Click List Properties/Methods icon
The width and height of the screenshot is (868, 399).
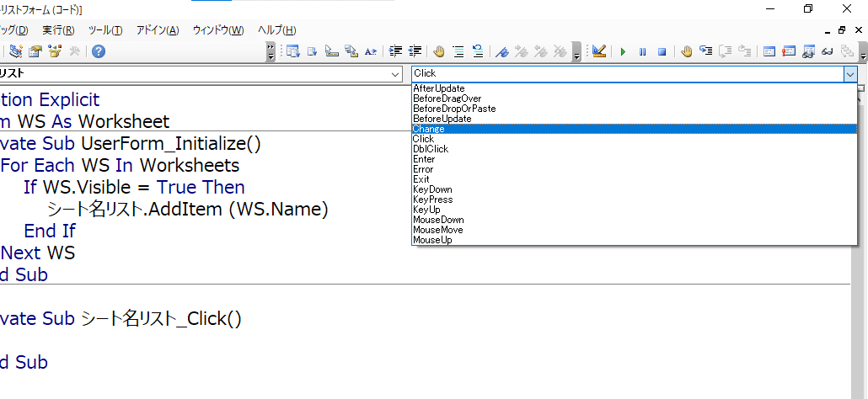coord(292,51)
